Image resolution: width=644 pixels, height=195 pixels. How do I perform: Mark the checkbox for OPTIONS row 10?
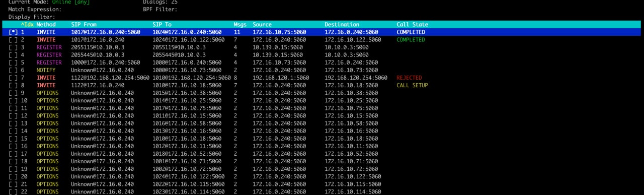[x=14, y=101]
